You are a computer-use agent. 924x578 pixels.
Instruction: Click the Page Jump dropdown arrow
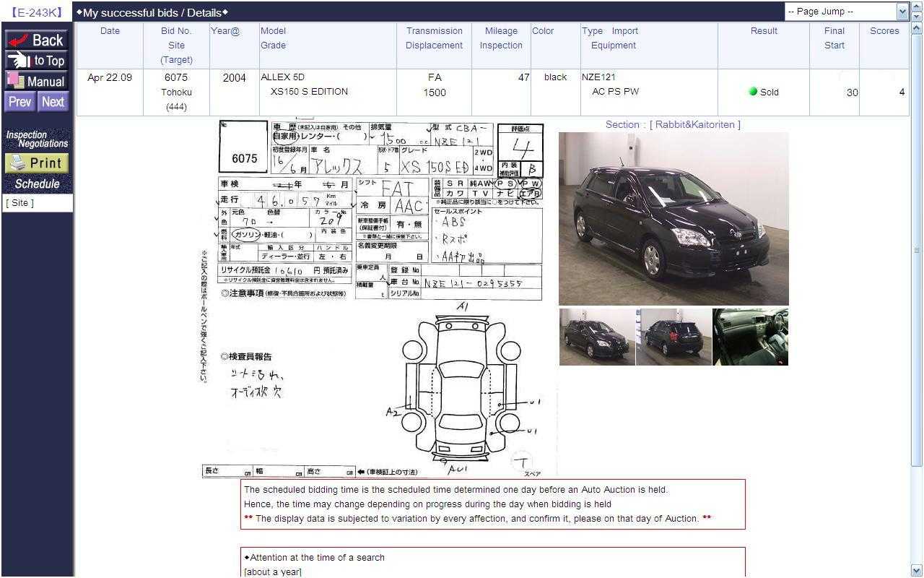click(902, 12)
